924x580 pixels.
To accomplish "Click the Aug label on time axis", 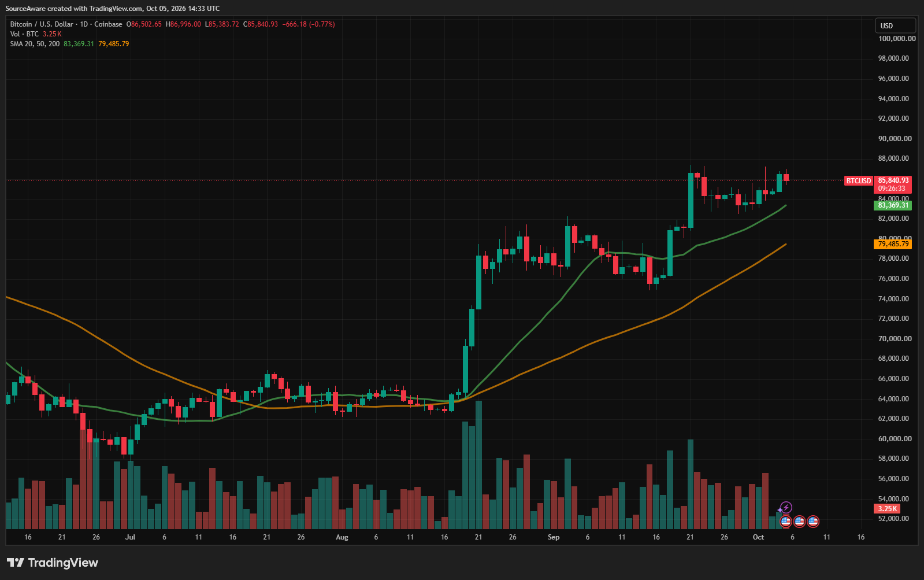I will point(342,537).
